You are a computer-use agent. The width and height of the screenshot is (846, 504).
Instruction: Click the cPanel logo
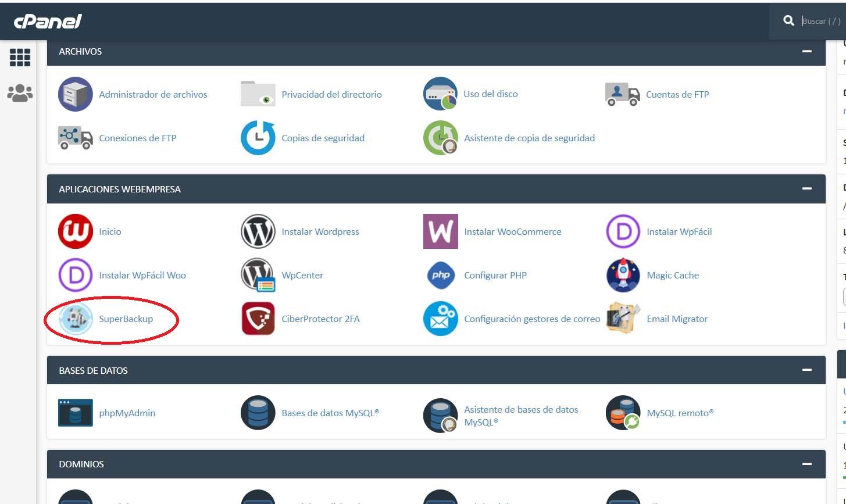click(x=48, y=22)
